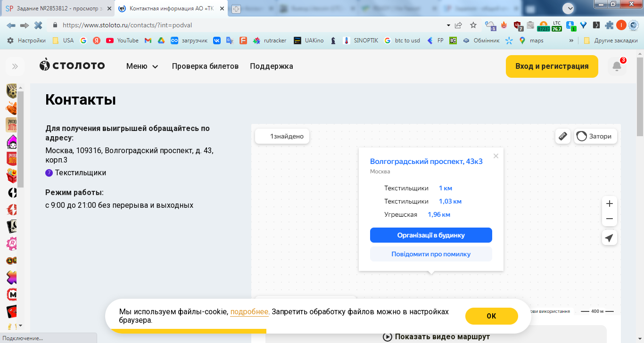Open the YouTube bookmark

click(122, 41)
